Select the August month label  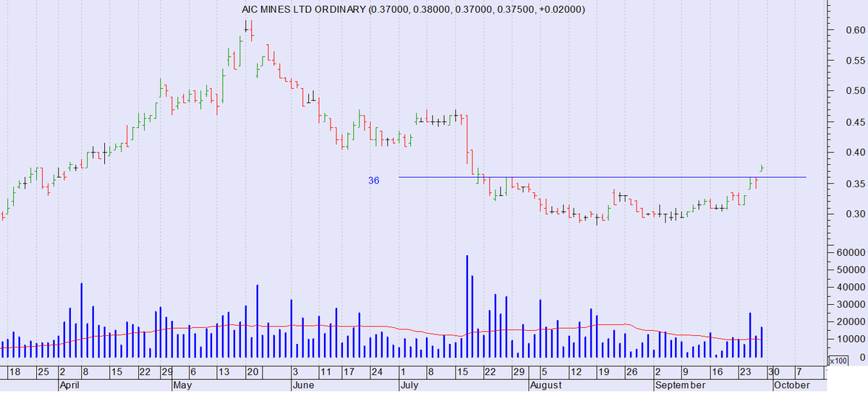tap(546, 386)
